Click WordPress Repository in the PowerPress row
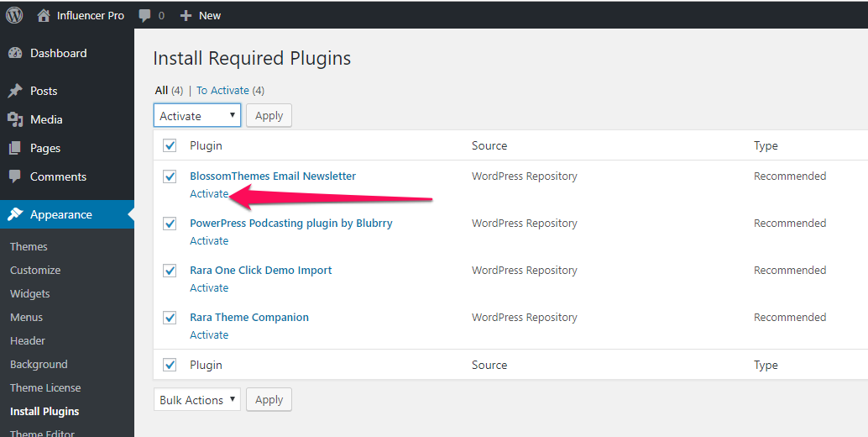868x437 pixels. coord(524,224)
